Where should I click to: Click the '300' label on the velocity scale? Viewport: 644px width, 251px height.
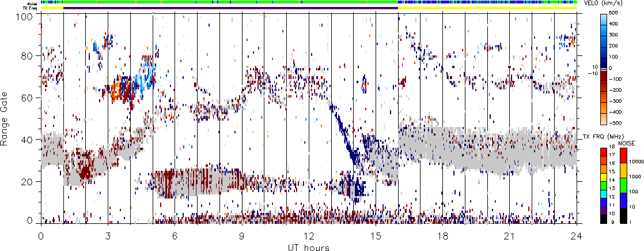coord(615,35)
